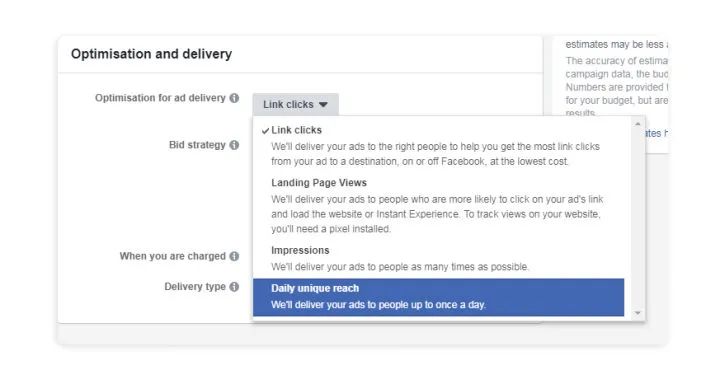Click the Bid strategy label

point(197,145)
